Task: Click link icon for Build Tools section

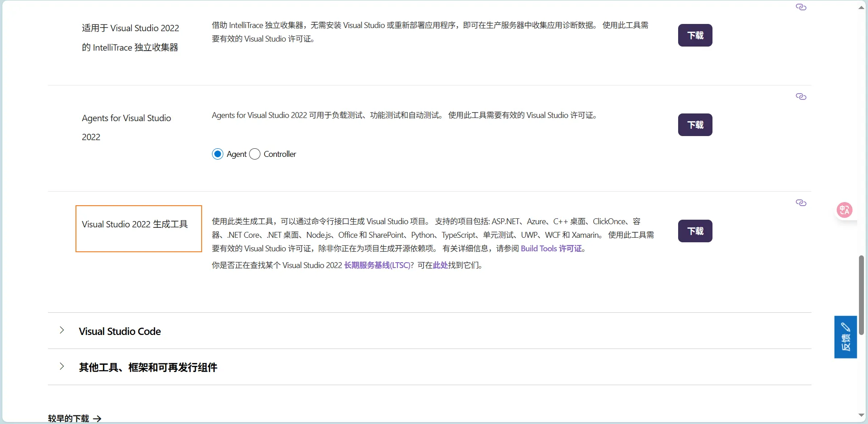Action: point(801,203)
